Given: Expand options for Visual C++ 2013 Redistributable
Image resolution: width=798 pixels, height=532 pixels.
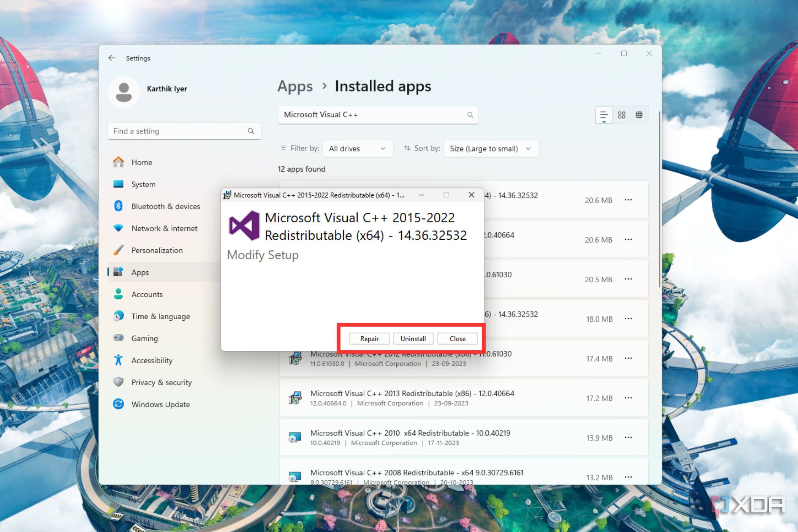Looking at the screenshot, I should click(629, 398).
